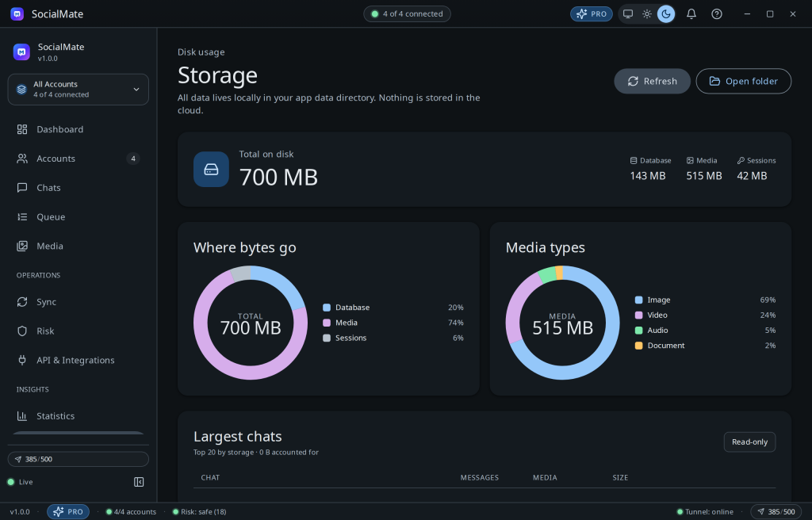Click the 700 MB donut chart center
The height and width of the screenshot is (520, 812).
point(251,324)
